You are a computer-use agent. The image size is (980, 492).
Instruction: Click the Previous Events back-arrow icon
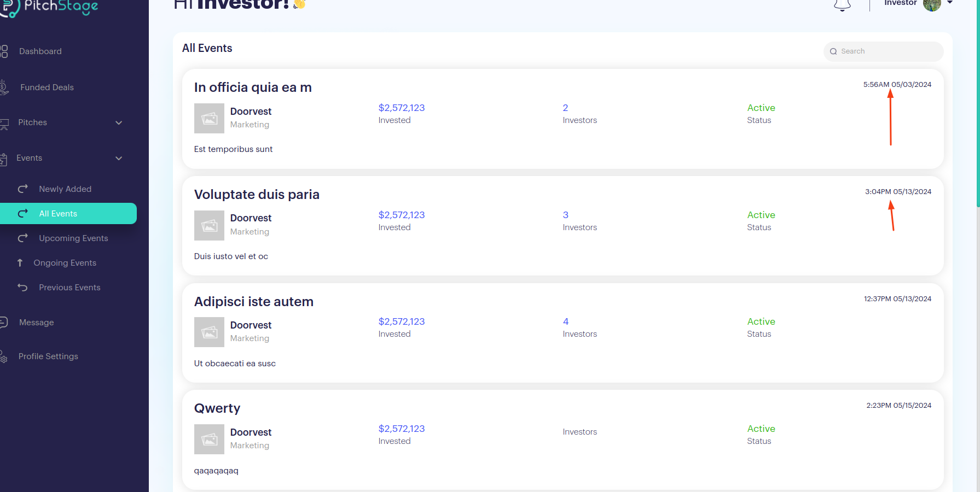[x=22, y=288]
